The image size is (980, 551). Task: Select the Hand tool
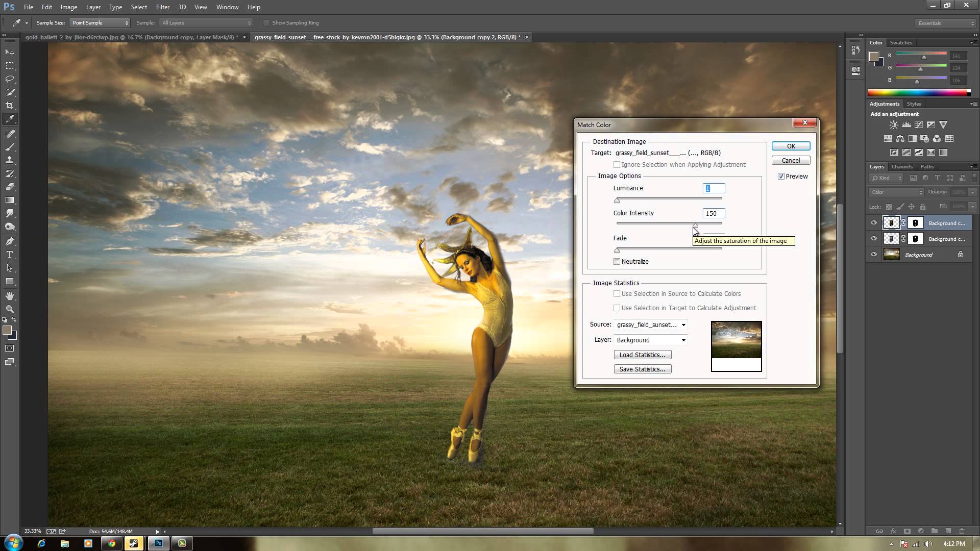pos(10,296)
